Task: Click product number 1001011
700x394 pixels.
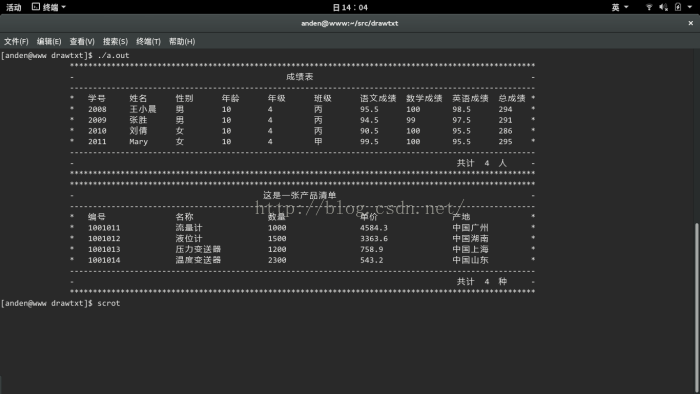Action: coord(104,228)
